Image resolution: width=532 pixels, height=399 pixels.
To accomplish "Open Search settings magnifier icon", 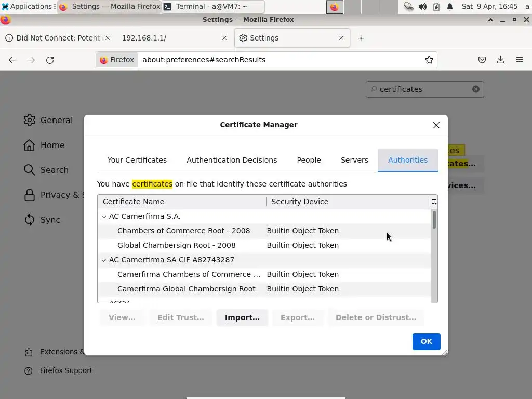I will [30, 170].
